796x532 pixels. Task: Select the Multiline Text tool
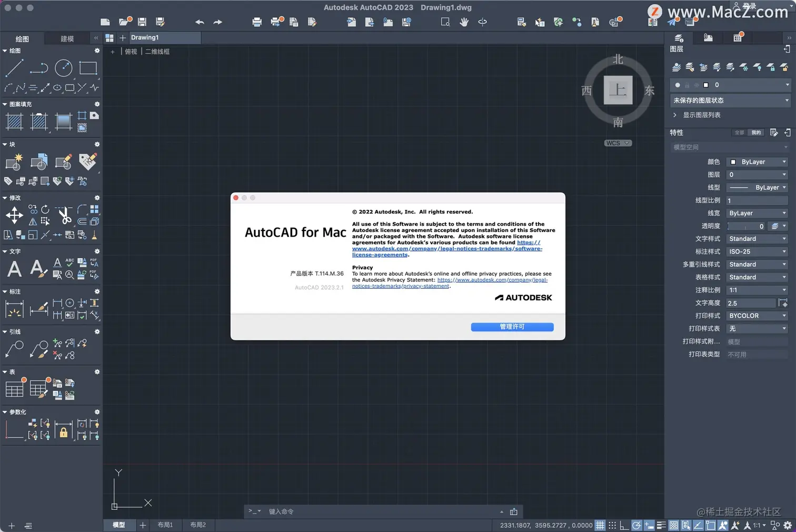[x=14, y=269]
